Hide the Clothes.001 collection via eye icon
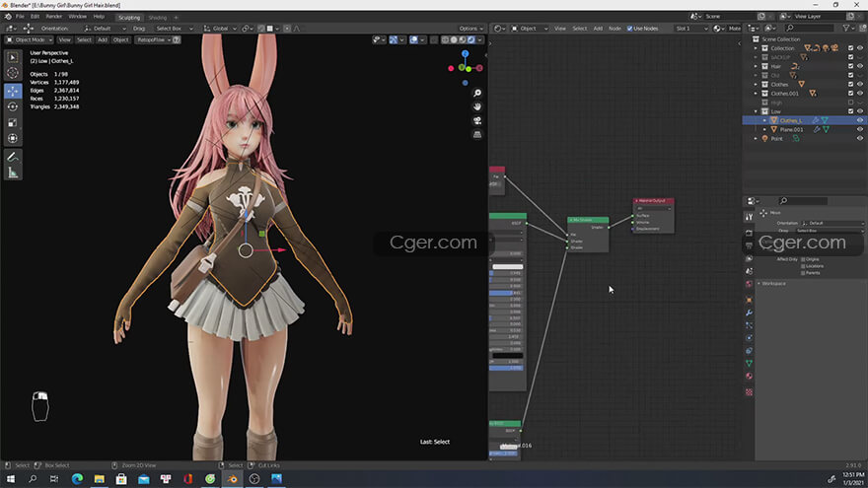The width and height of the screenshot is (868, 488). click(860, 93)
